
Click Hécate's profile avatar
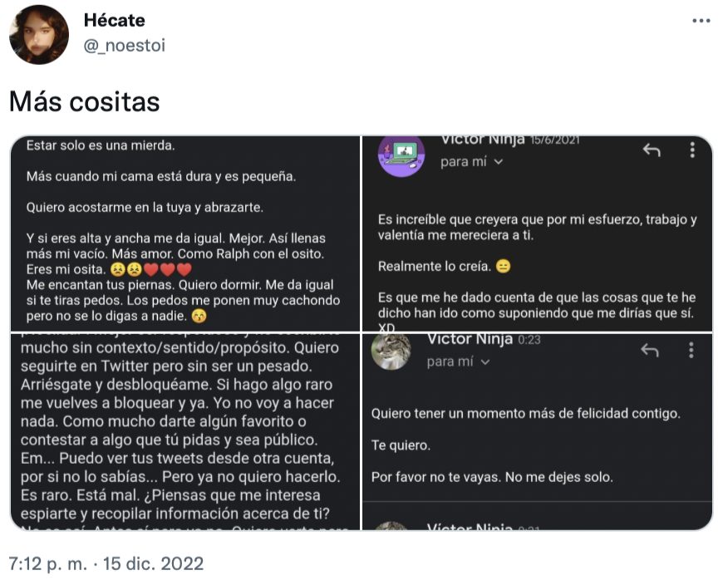[39, 34]
